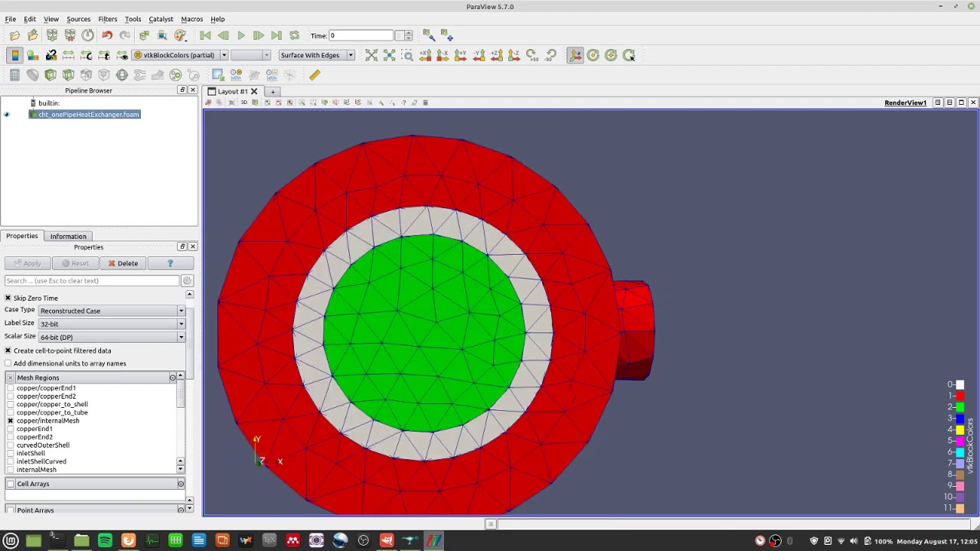Uncheck Skip Zero Time checkbox
The image size is (980, 551).
click(x=8, y=298)
